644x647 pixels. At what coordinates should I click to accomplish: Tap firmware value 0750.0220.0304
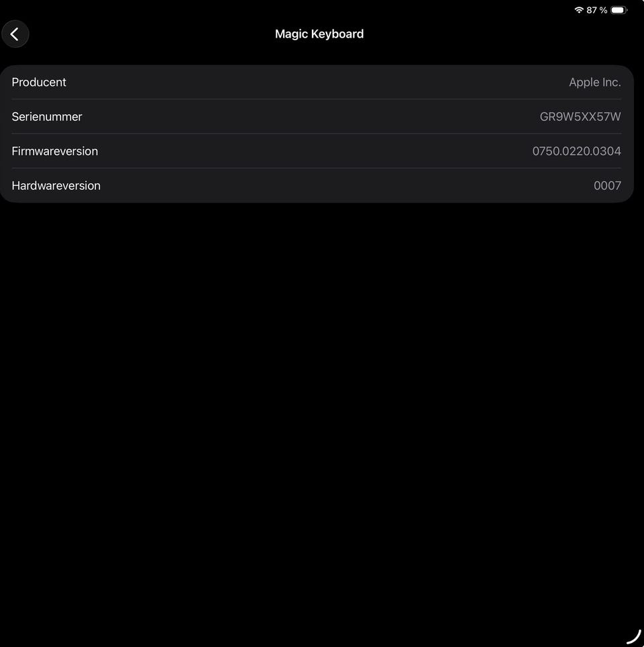(576, 151)
